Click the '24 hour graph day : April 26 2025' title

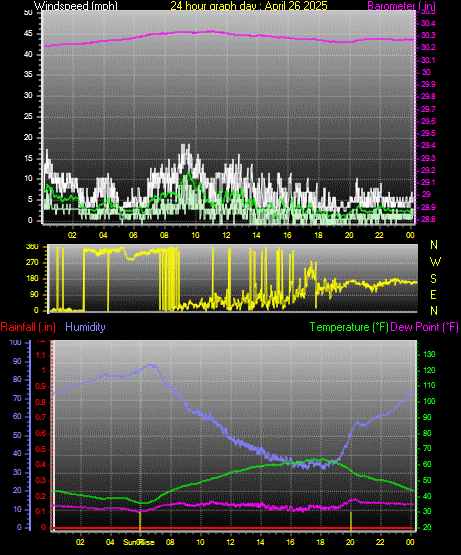(249, 6)
